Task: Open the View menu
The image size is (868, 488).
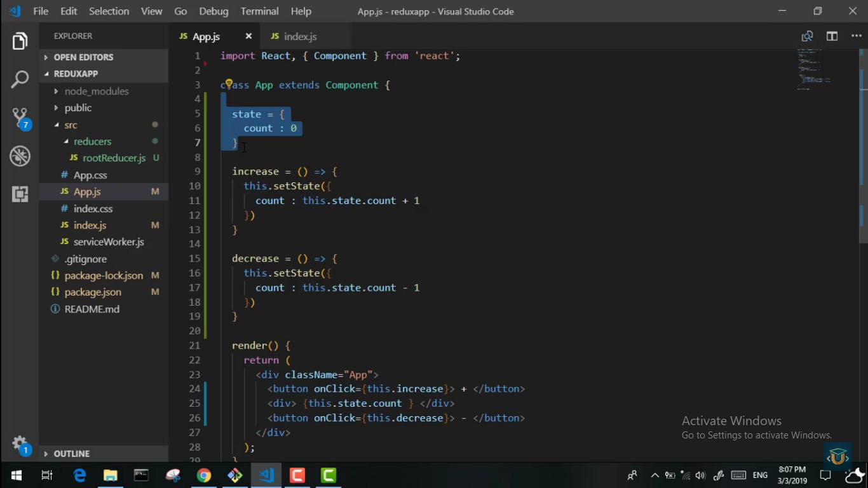Action: click(151, 11)
